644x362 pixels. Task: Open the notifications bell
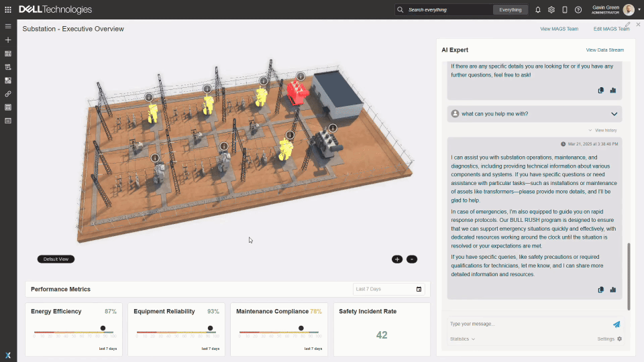pyautogui.click(x=537, y=10)
